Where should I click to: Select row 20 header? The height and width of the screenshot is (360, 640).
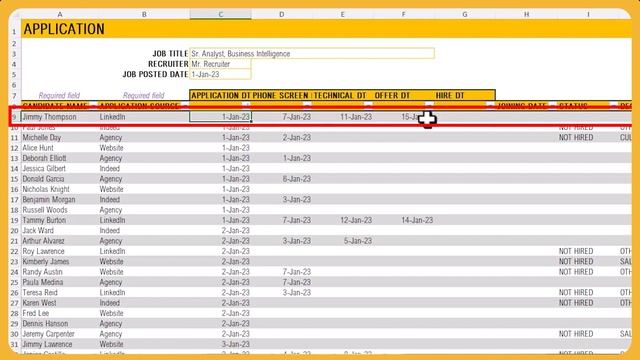(x=15, y=231)
